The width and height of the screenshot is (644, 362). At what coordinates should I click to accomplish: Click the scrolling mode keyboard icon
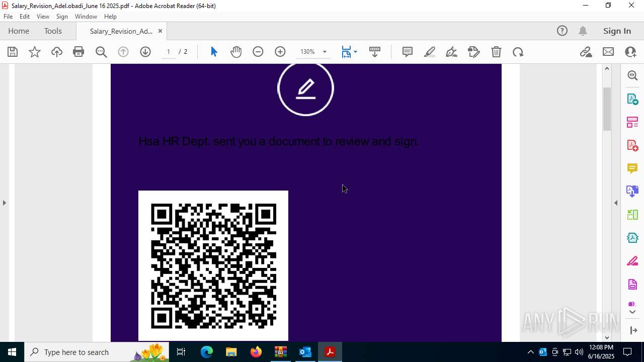375,52
